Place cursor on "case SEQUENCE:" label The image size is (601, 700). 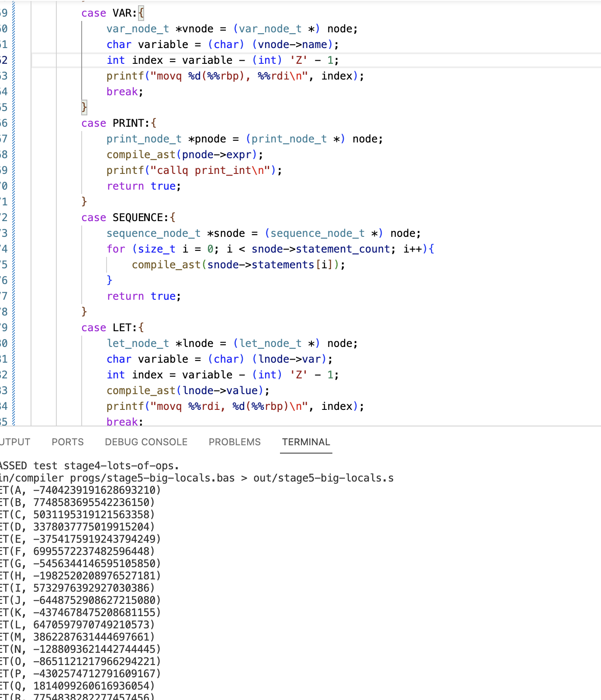[128, 218]
